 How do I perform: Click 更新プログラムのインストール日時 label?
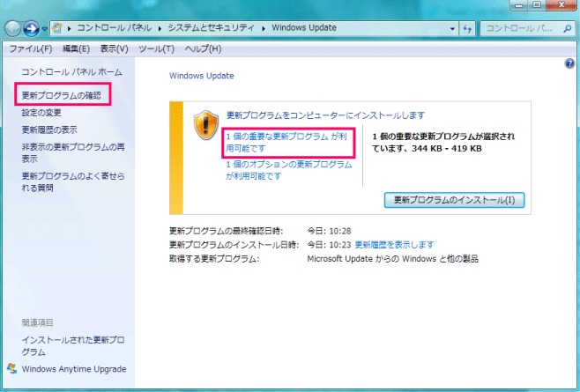point(234,245)
